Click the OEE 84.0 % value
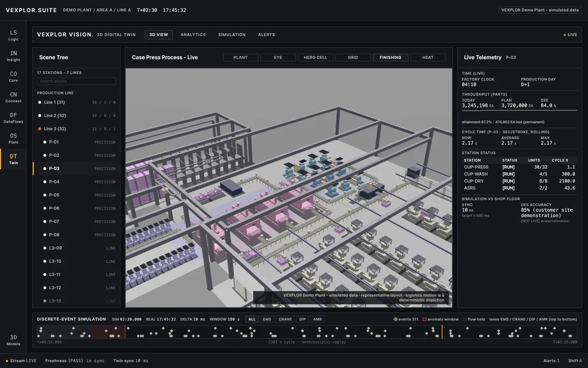The width and height of the screenshot is (588, 368). [x=548, y=105]
